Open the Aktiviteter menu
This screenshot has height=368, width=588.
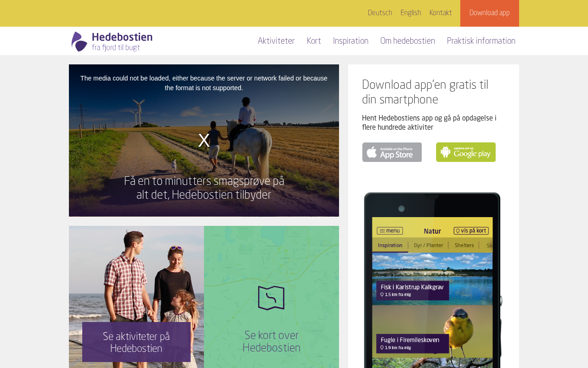tap(276, 41)
